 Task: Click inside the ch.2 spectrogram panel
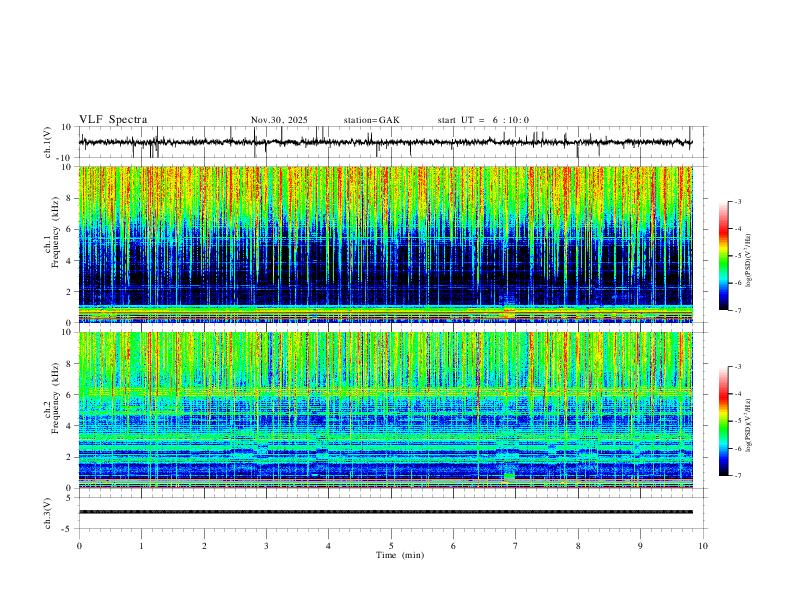point(385,410)
